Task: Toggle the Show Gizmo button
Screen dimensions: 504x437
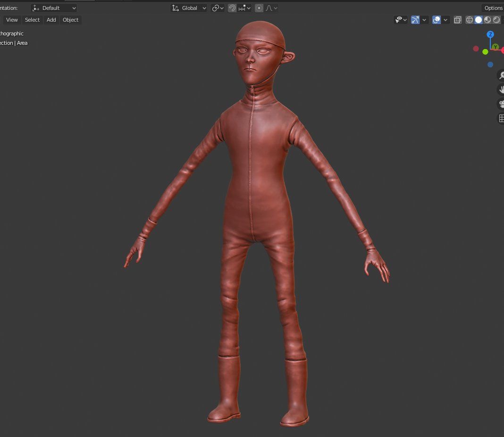Action: click(x=415, y=20)
